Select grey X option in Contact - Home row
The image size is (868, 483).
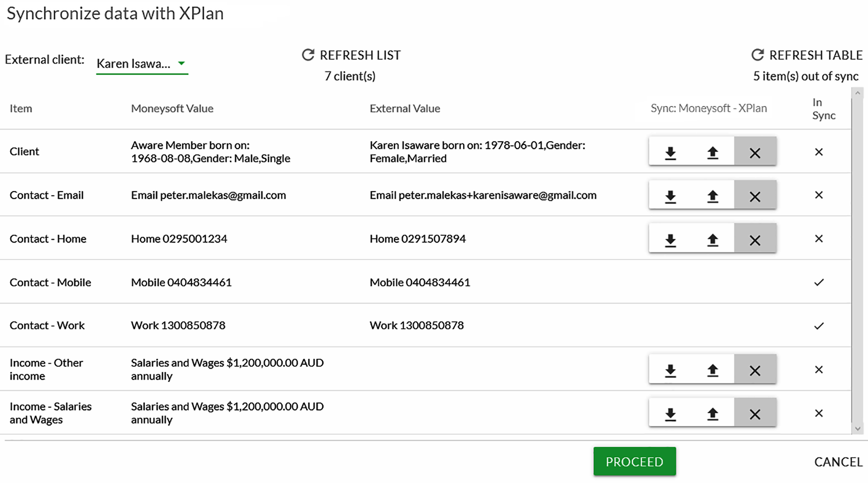click(x=755, y=238)
